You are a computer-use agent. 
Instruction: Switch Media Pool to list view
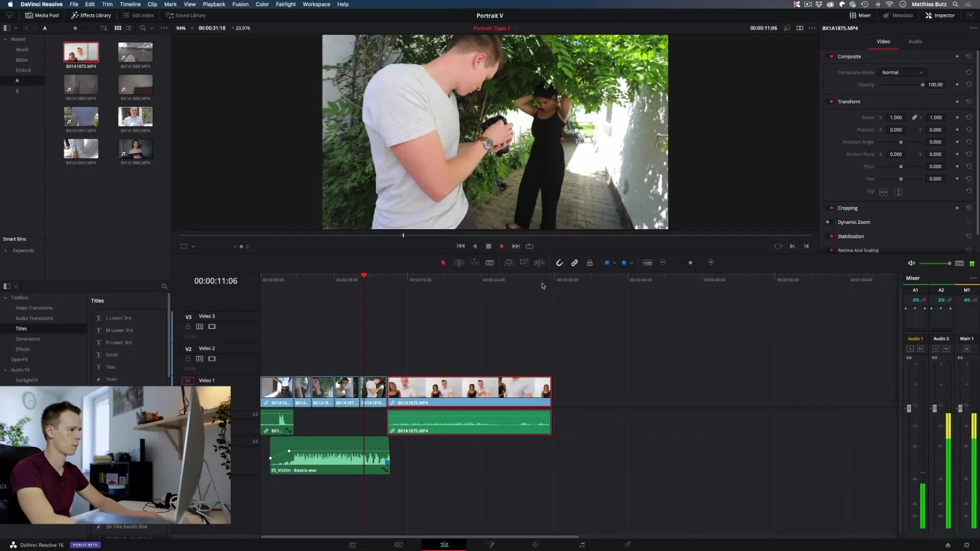(x=129, y=28)
